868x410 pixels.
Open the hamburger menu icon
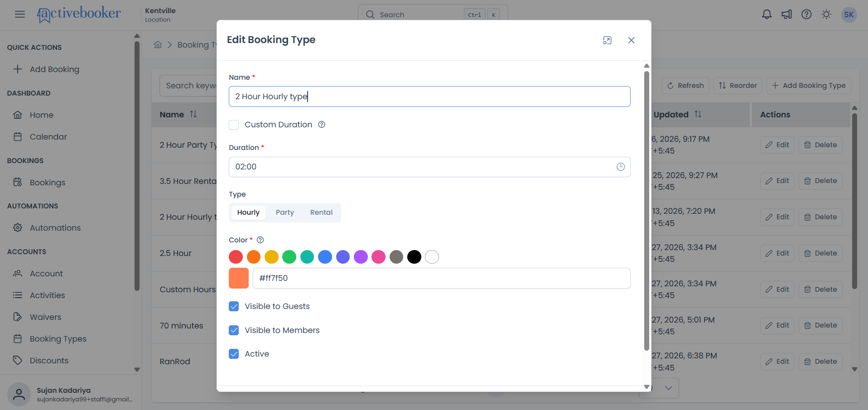[x=20, y=14]
